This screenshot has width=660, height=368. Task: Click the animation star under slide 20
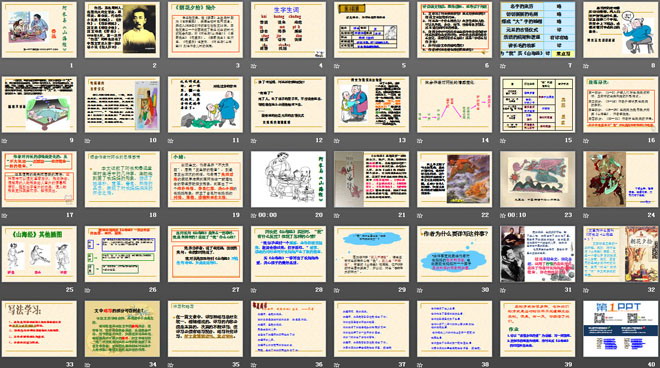click(x=253, y=215)
